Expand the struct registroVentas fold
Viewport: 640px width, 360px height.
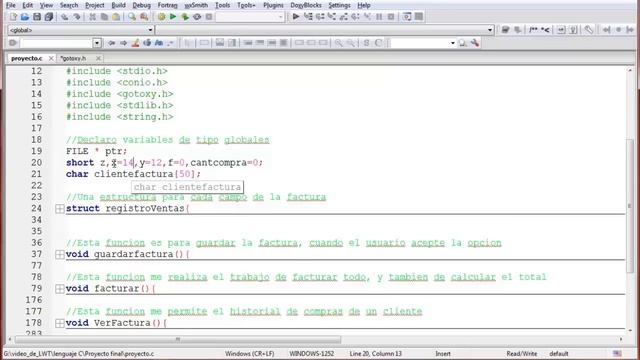click(60, 209)
